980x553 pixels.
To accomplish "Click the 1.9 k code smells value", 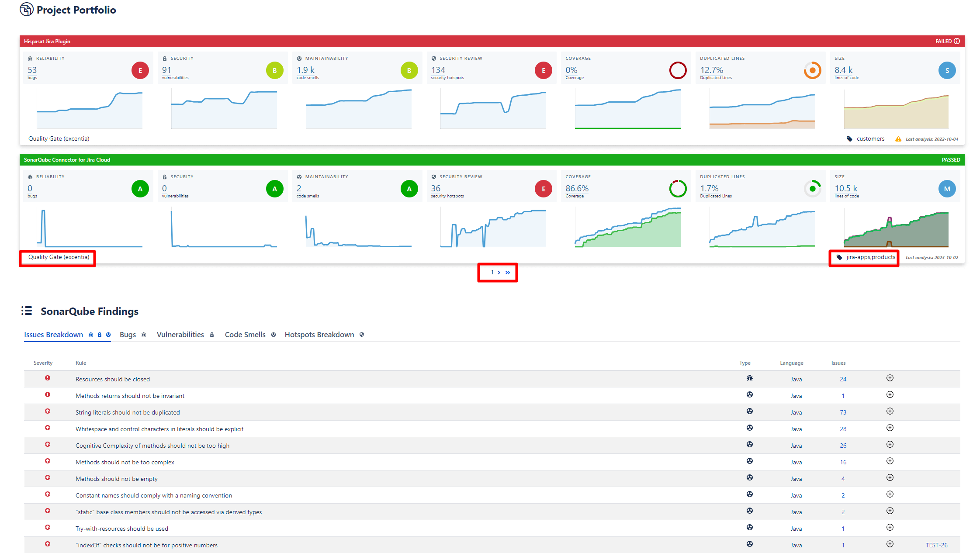I will pyautogui.click(x=305, y=70).
